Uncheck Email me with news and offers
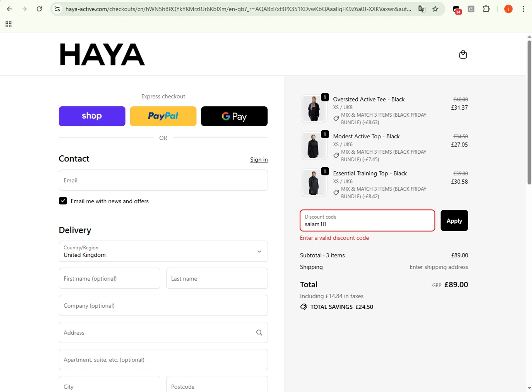Viewport: 532px width, 392px height. (x=63, y=201)
